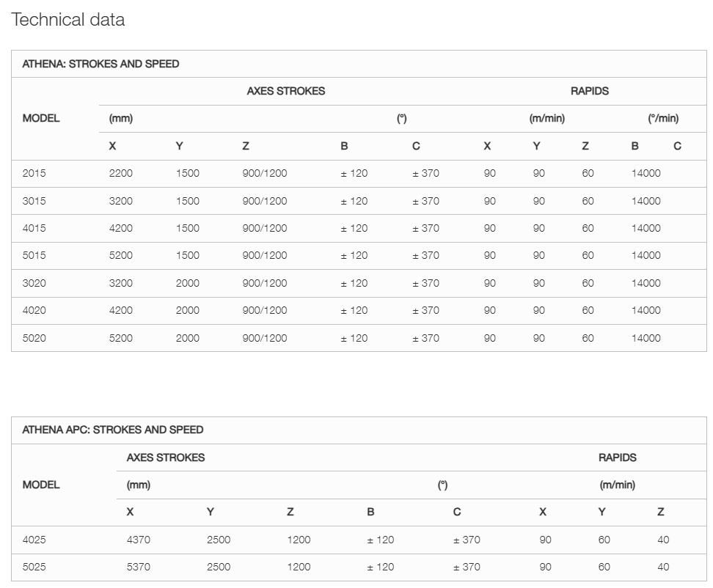Viewport: 713px width, 588px height.
Task: Click the 'AXES STROKES' header in the APC table
Action: point(166,457)
